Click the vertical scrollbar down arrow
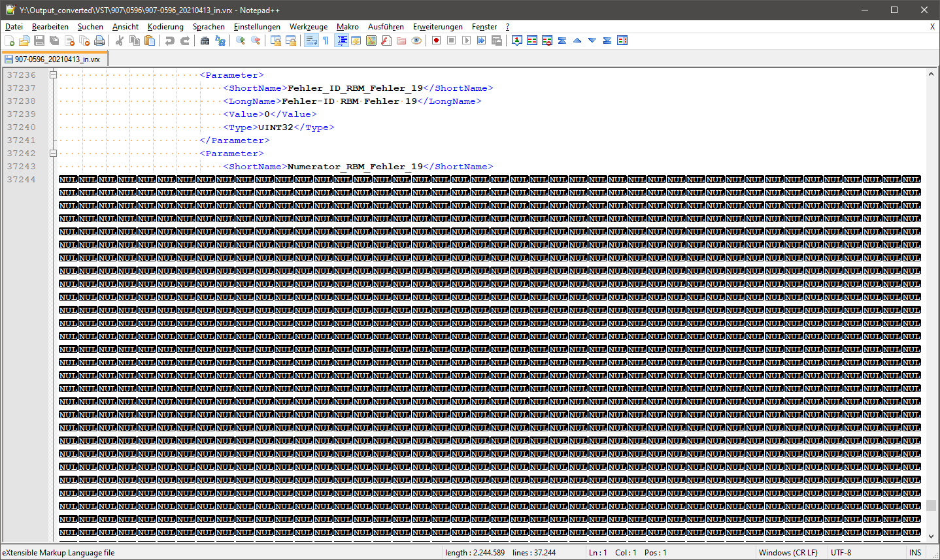This screenshot has width=940, height=560. pos(932,536)
